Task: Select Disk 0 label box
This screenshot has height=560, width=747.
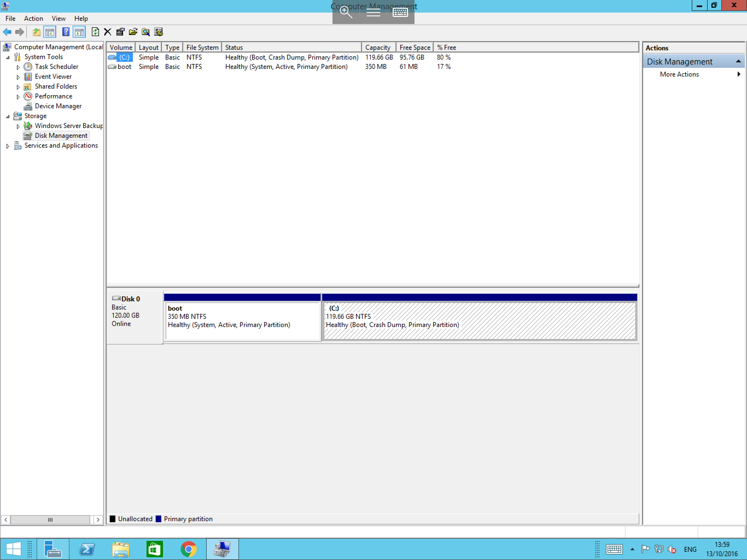Action: [135, 317]
